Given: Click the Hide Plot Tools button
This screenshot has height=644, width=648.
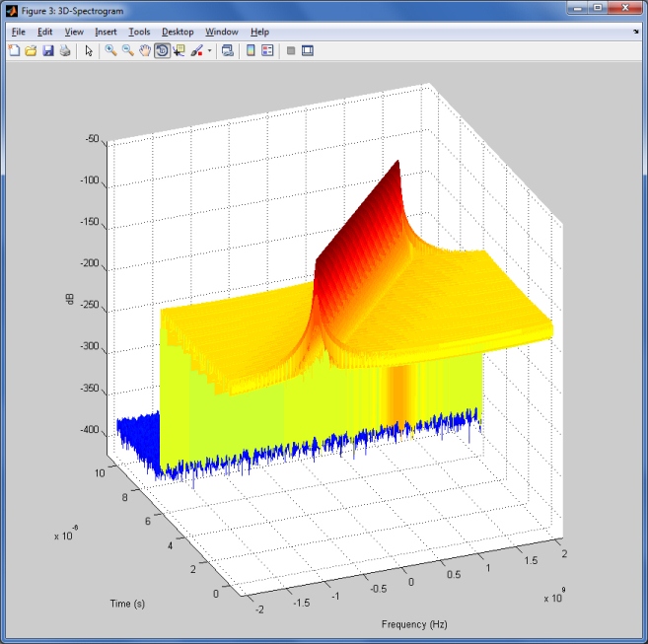Looking at the screenshot, I should 291,50.
